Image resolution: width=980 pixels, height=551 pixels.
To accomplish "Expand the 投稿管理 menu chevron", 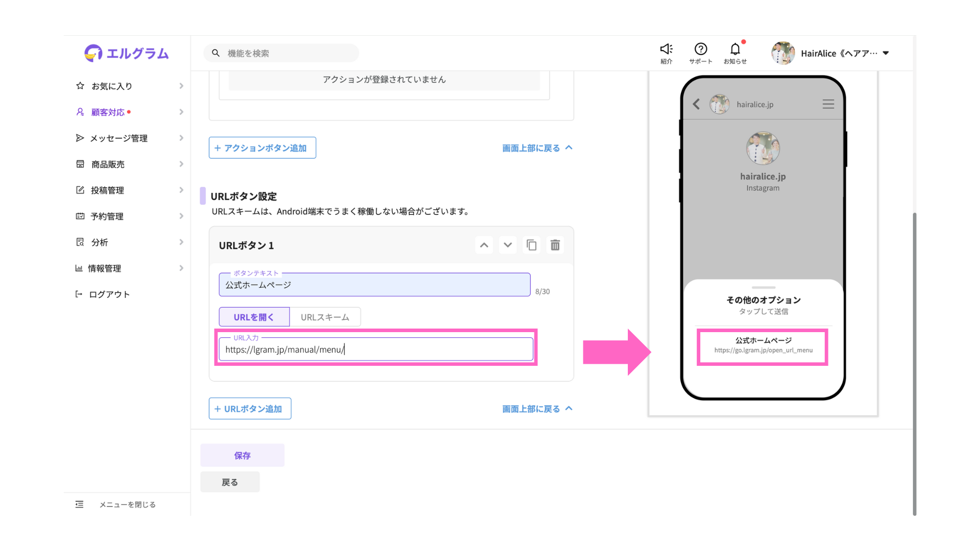I will [x=181, y=190].
